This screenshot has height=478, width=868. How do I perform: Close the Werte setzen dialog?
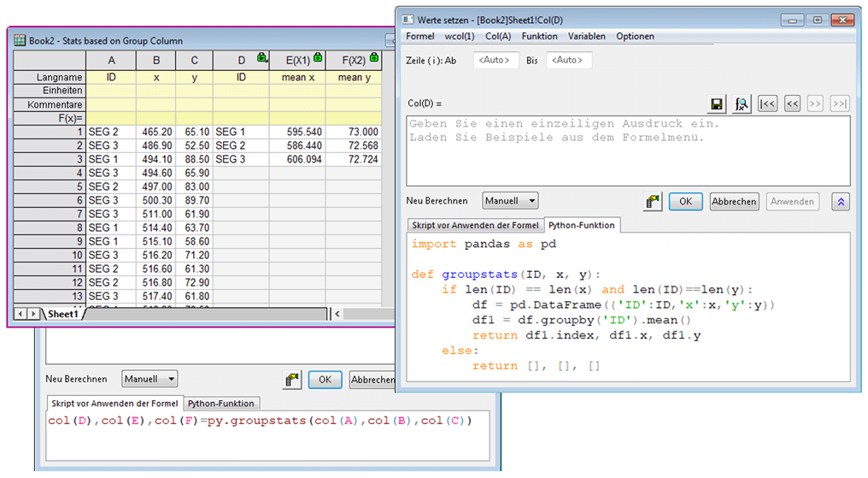843,20
